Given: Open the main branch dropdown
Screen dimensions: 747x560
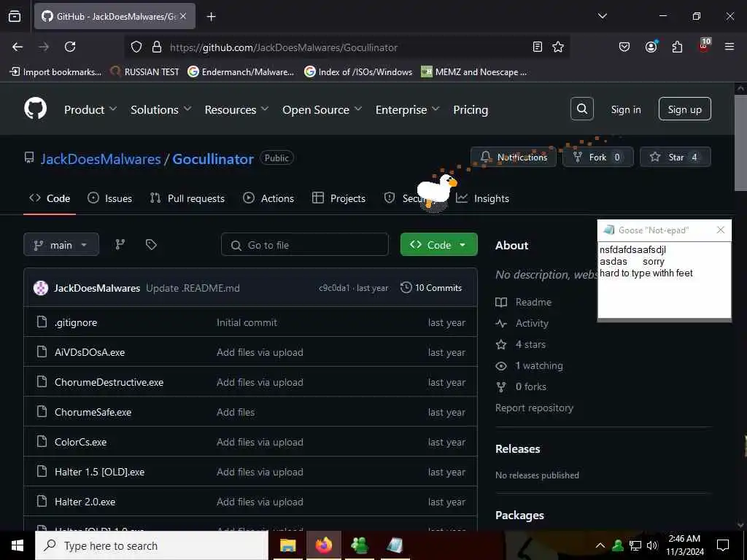Looking at the screenshot, I should (61, 244).
